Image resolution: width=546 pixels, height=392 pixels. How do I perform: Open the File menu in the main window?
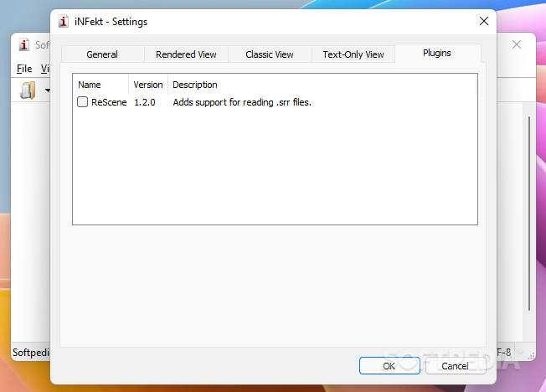24,69
